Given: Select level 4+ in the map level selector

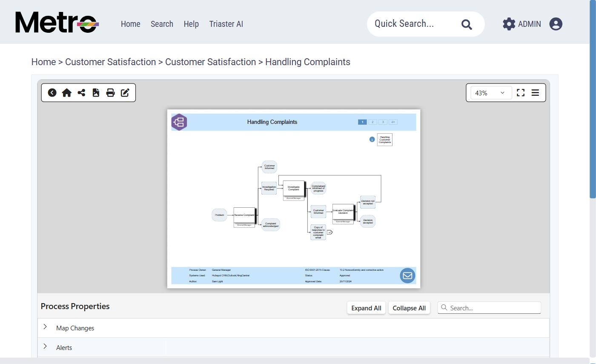Looking at the screenshot, I should (393, 122).
